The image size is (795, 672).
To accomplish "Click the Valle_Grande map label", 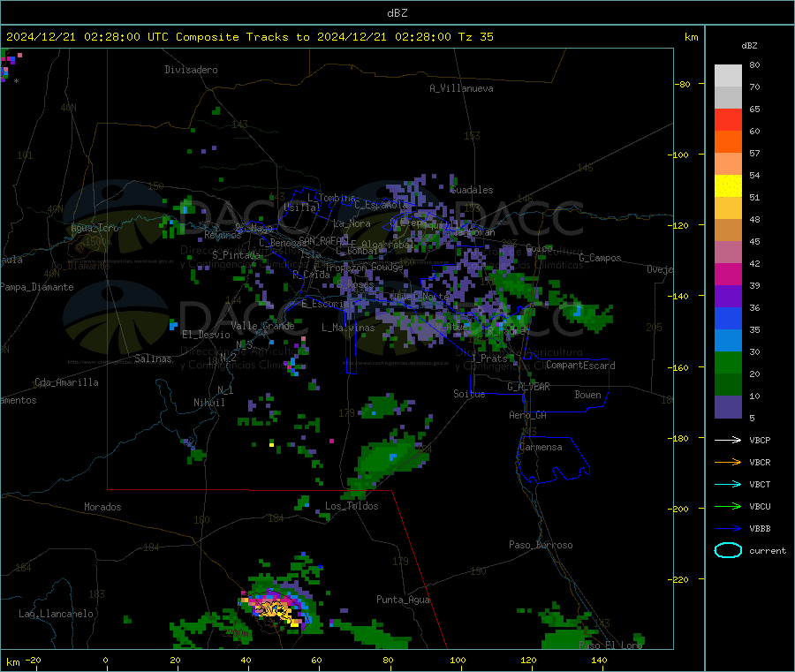I will coord(262,326).
